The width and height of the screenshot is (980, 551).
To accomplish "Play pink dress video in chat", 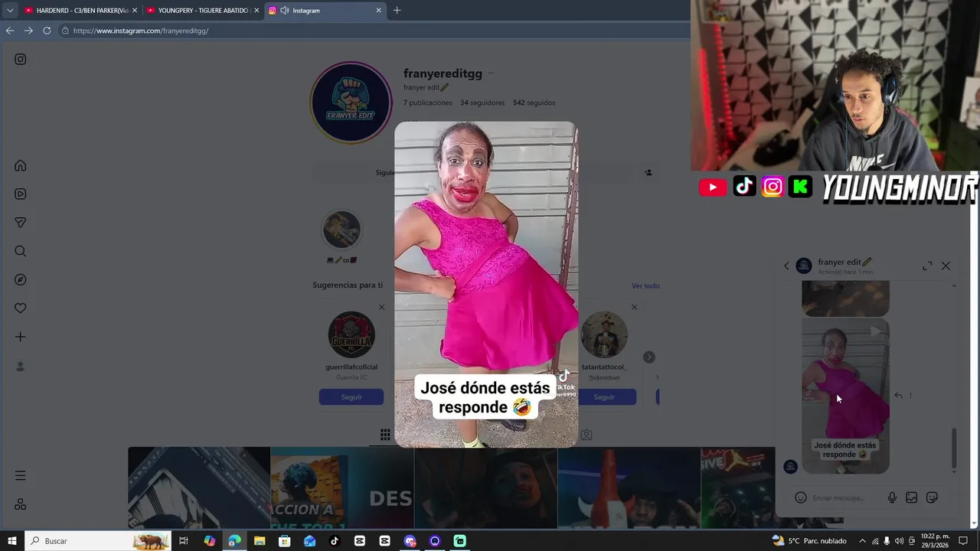I will point(845,396).
